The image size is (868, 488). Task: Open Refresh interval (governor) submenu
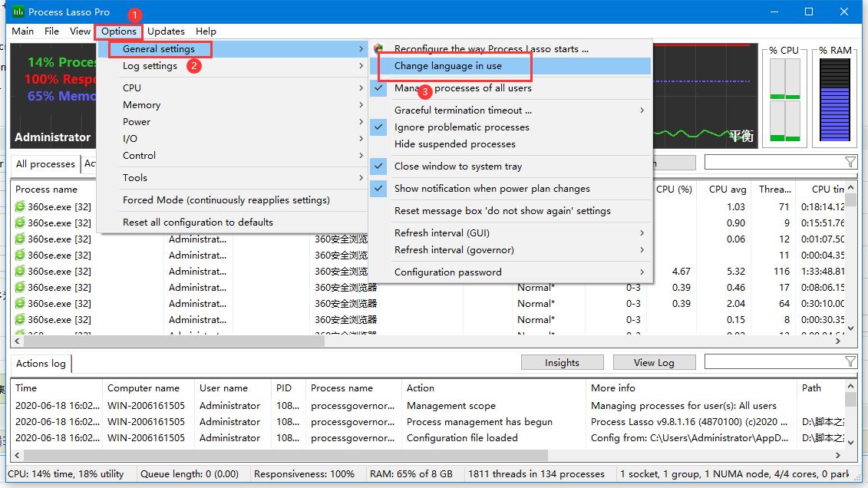pos(511,249)
